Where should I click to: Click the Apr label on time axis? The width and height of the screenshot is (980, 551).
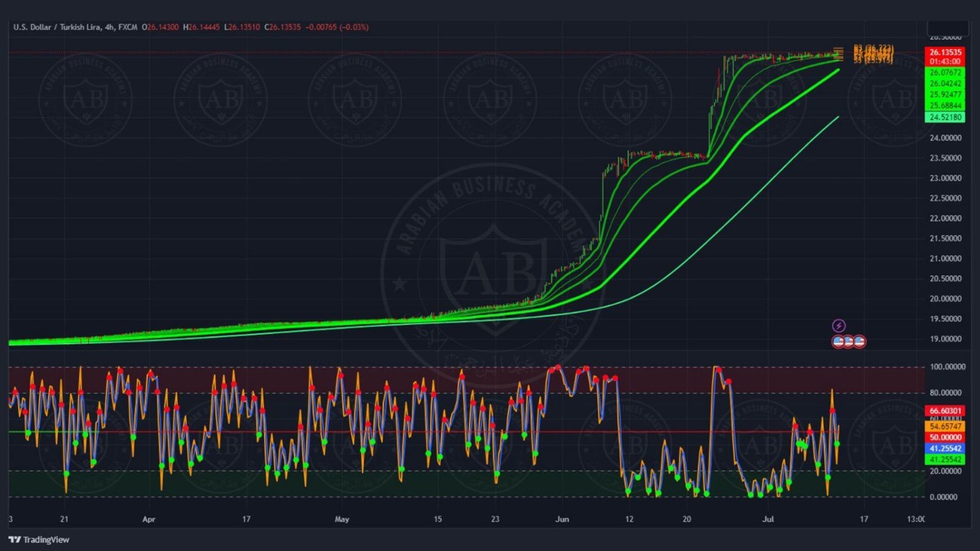pyautogui.click(x=149, y=520)
